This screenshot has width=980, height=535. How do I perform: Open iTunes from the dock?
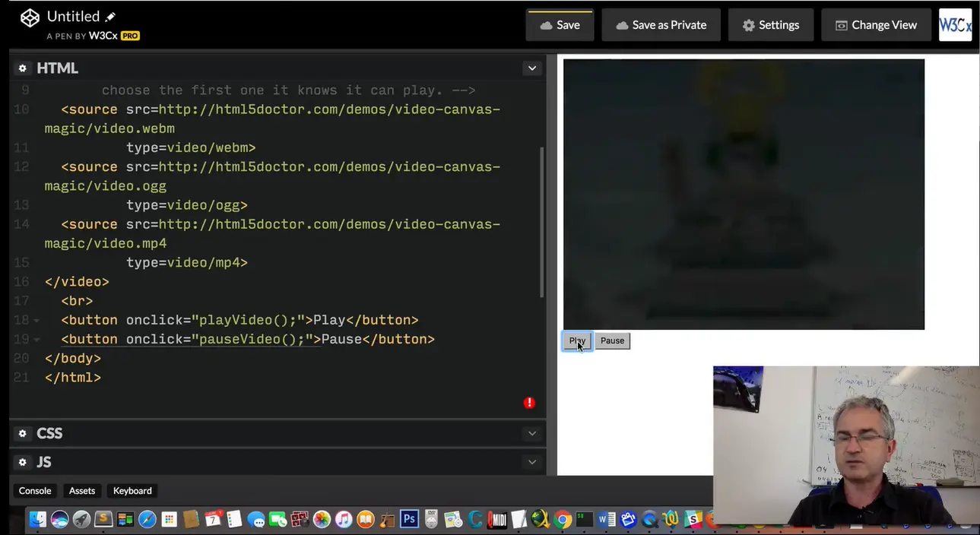pyautogui.click(x=344, y=520)
